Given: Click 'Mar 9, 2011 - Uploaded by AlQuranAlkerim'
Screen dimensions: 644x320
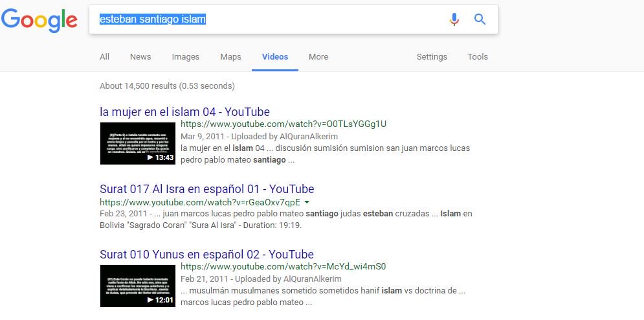Looking at the screenshot, I should pyautogui.click(x=259, y=136).
